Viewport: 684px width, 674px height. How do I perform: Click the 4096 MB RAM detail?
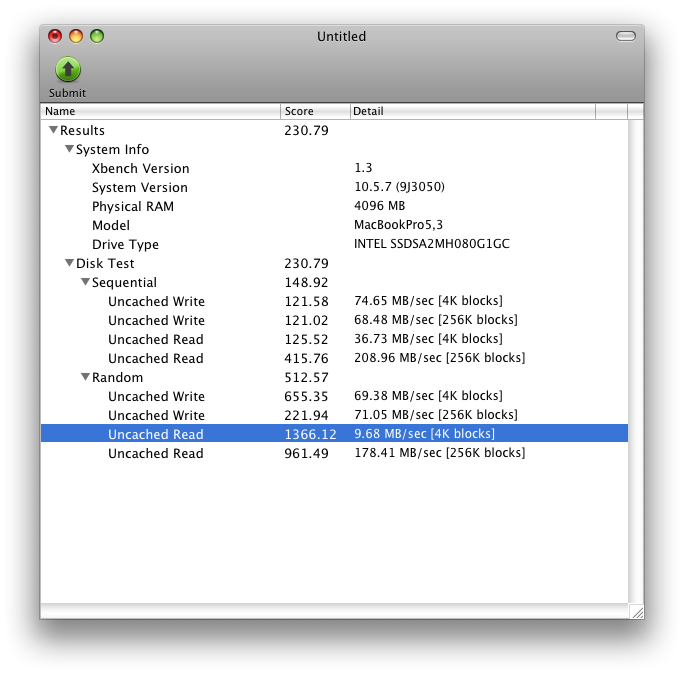380,205
